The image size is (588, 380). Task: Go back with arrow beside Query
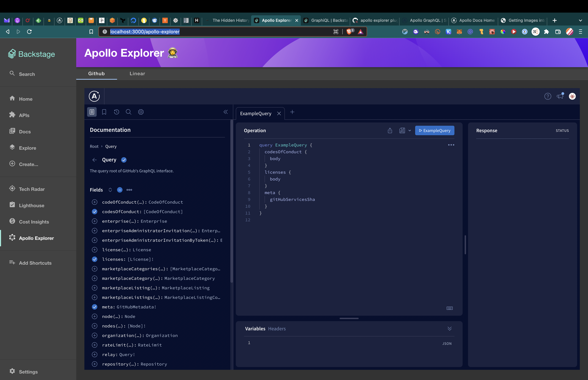[x=94, y=160]
